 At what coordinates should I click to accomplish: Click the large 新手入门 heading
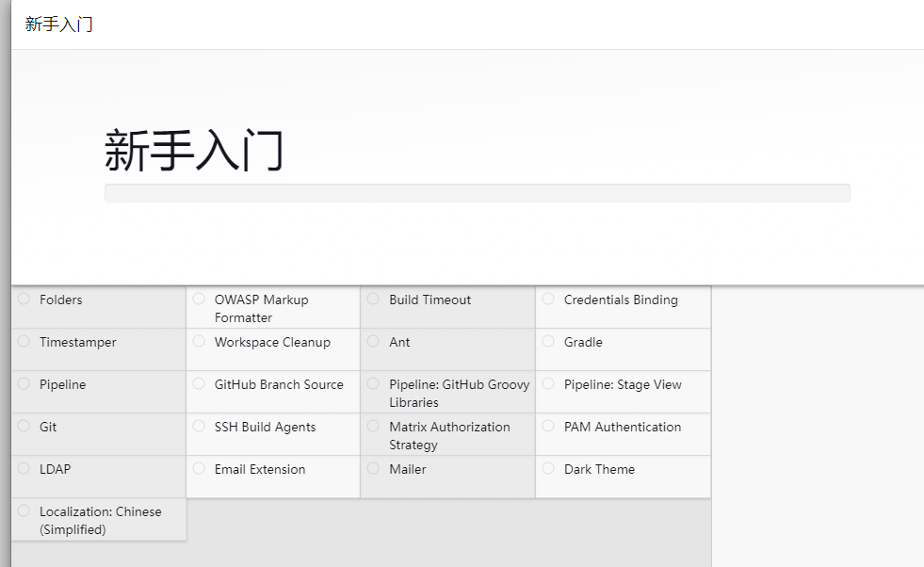pyautogui.click(x=194, y=151)
